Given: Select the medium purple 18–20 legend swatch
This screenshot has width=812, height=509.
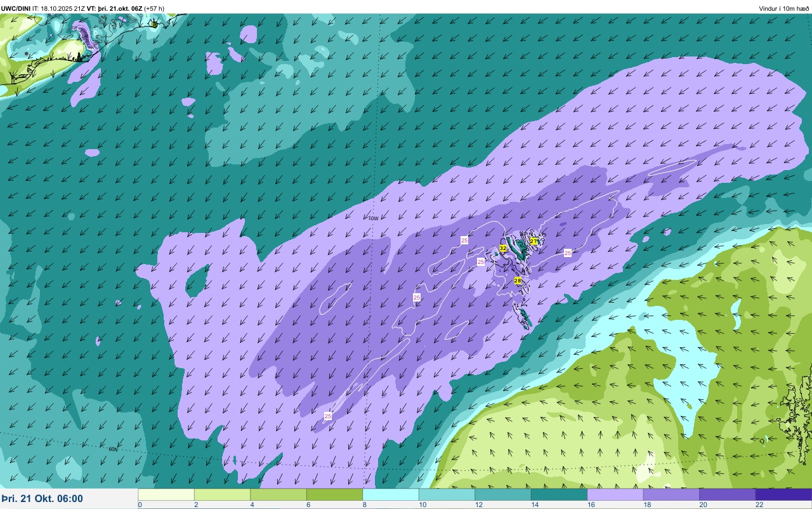Looking at the screenshot, I should coord(671,494).
